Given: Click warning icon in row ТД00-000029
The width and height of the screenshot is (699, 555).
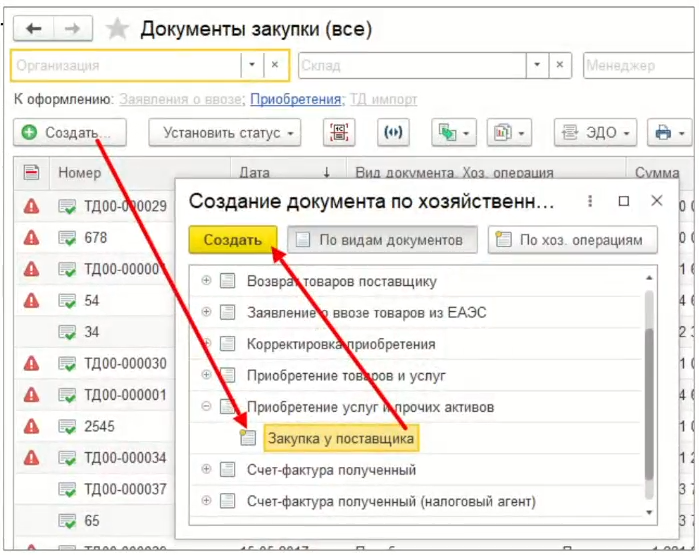Looking at the screenshot, I should [31, 206].
